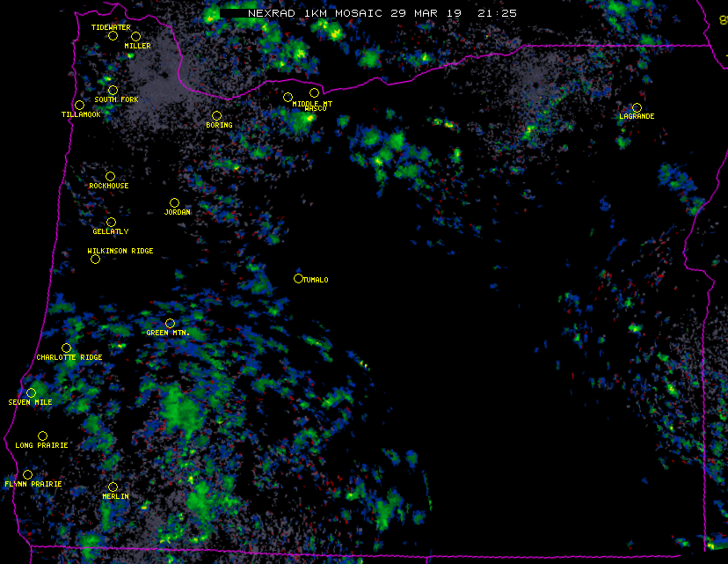Click the Charlotte Ridge station circle
This screenshot has height=564, width=728.
67,348
